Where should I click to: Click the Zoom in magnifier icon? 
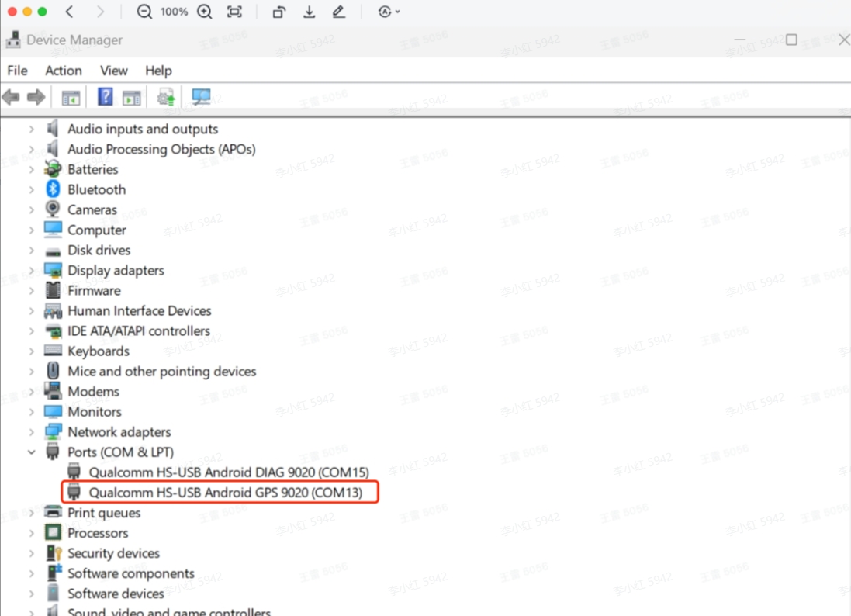tap(203, 12)
